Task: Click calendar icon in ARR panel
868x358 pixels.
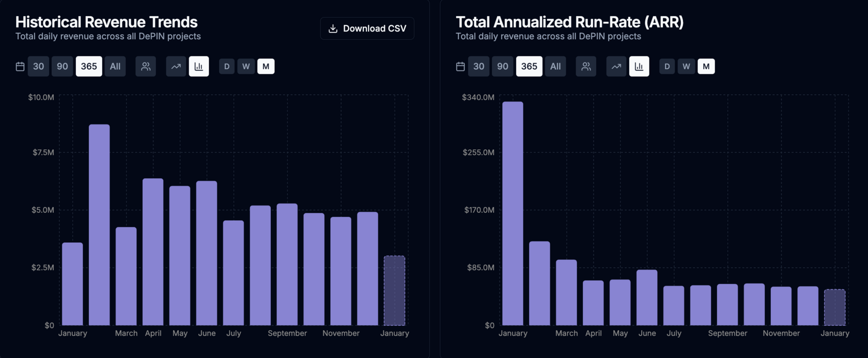Action: [460, 67]
